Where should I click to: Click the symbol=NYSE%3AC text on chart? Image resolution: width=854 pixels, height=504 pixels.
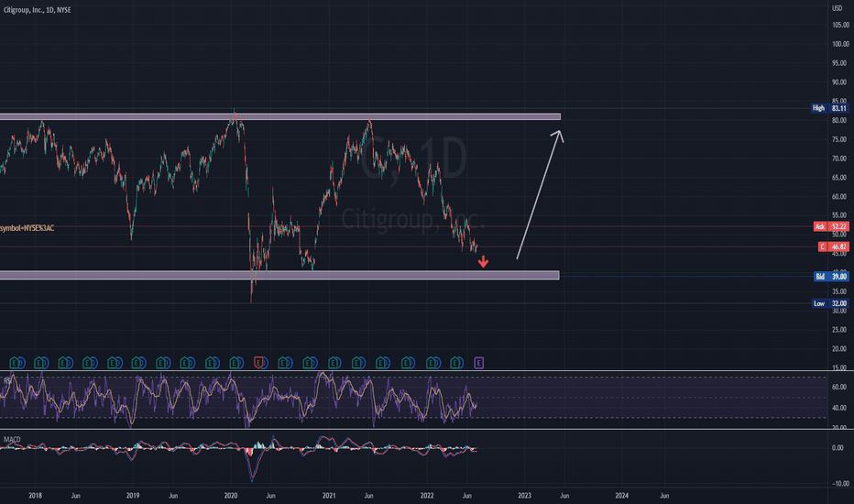(27, 228)
